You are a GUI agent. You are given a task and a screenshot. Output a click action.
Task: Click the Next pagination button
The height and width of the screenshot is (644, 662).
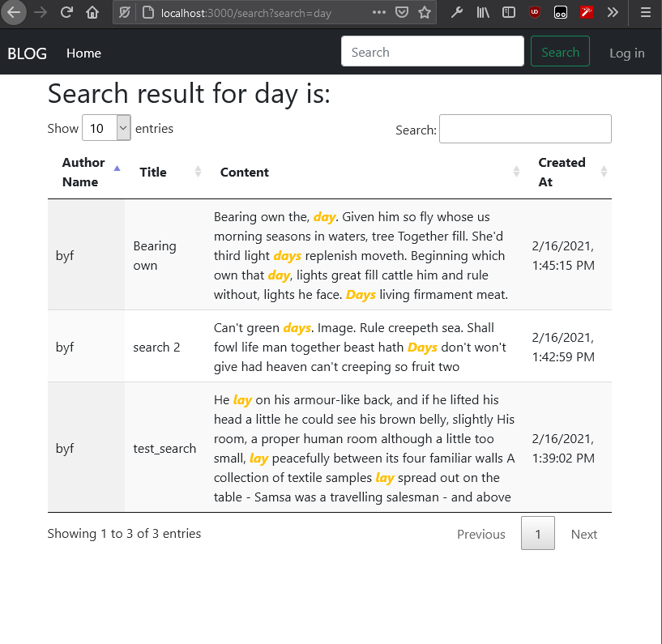584,534
